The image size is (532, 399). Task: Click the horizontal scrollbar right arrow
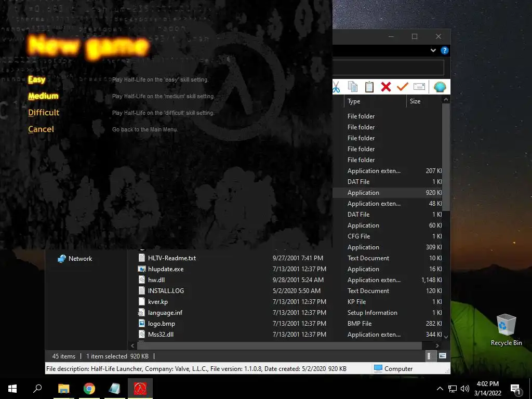437,345
